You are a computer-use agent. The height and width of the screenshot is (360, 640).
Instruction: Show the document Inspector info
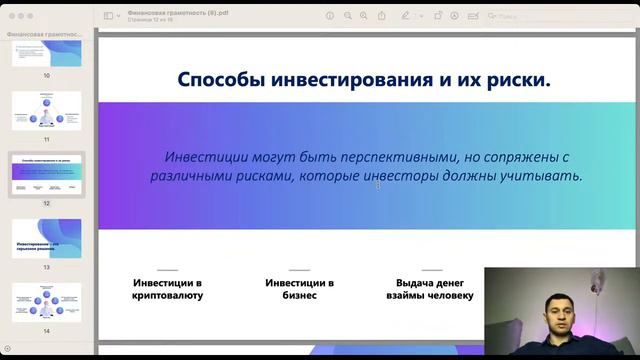pos(330,16)
